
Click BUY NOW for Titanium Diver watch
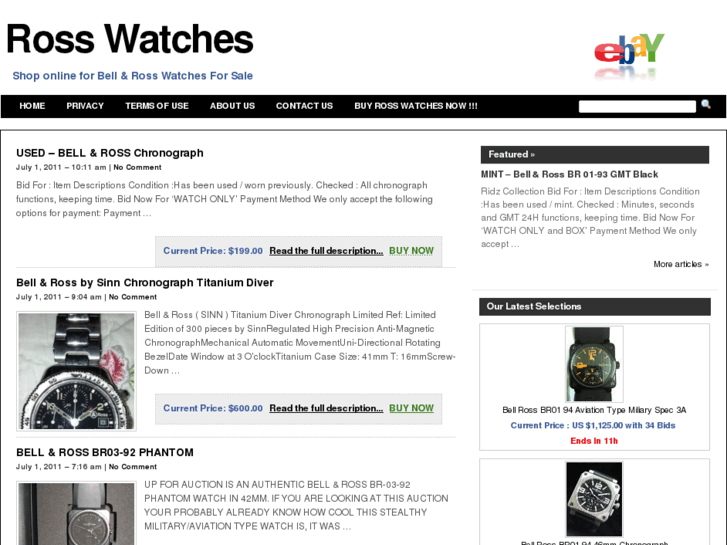click(411, 408)
